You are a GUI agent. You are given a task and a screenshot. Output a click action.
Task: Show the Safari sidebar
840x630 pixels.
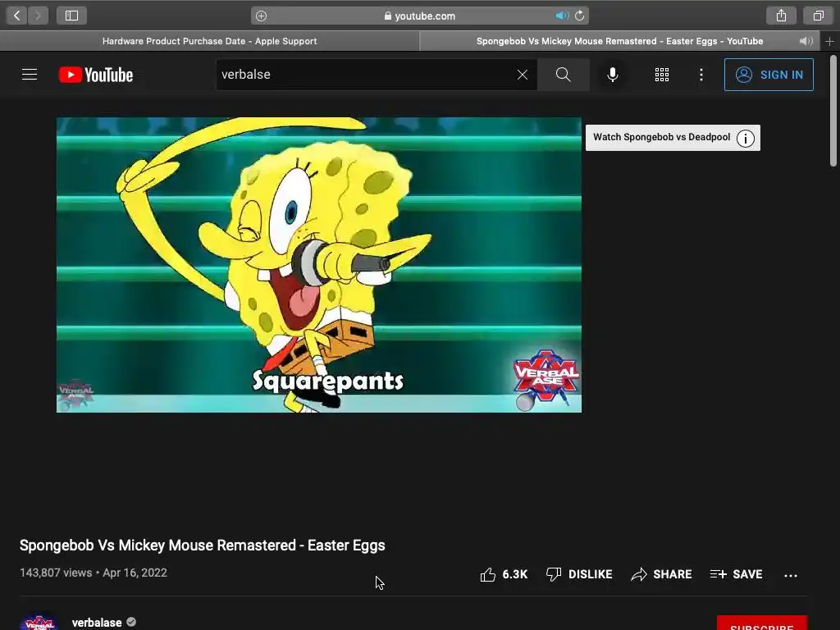pyautogui.click(x=72, y=16)
